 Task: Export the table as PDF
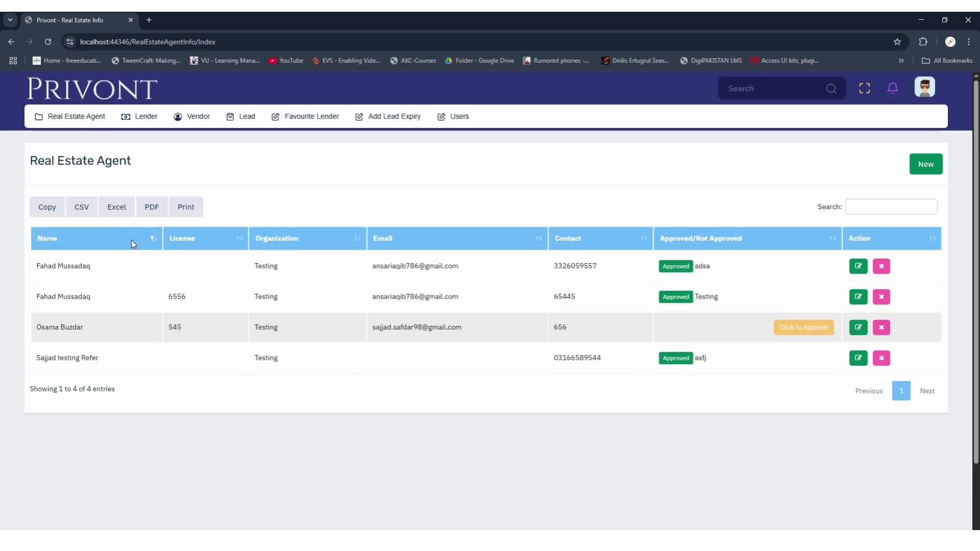coord(152,207)
